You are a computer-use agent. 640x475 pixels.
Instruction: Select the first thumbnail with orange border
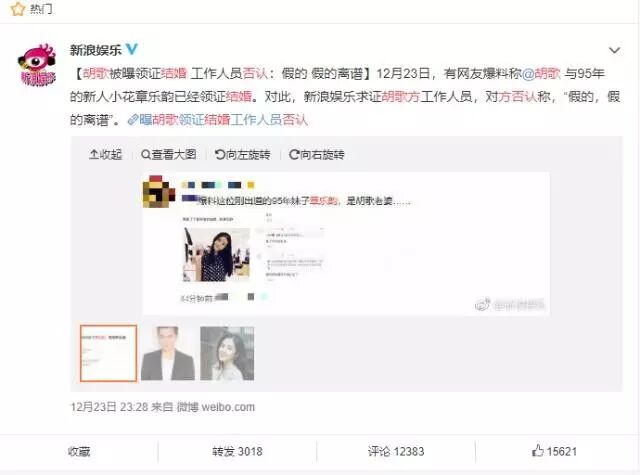108,353
